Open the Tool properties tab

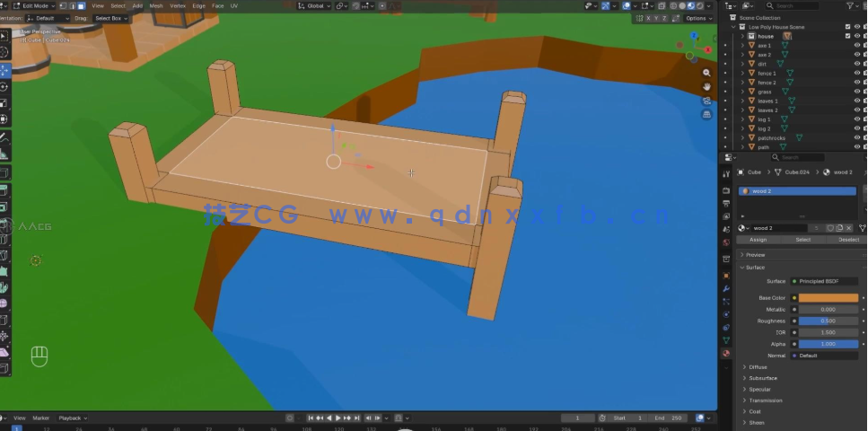pos(726,173)
